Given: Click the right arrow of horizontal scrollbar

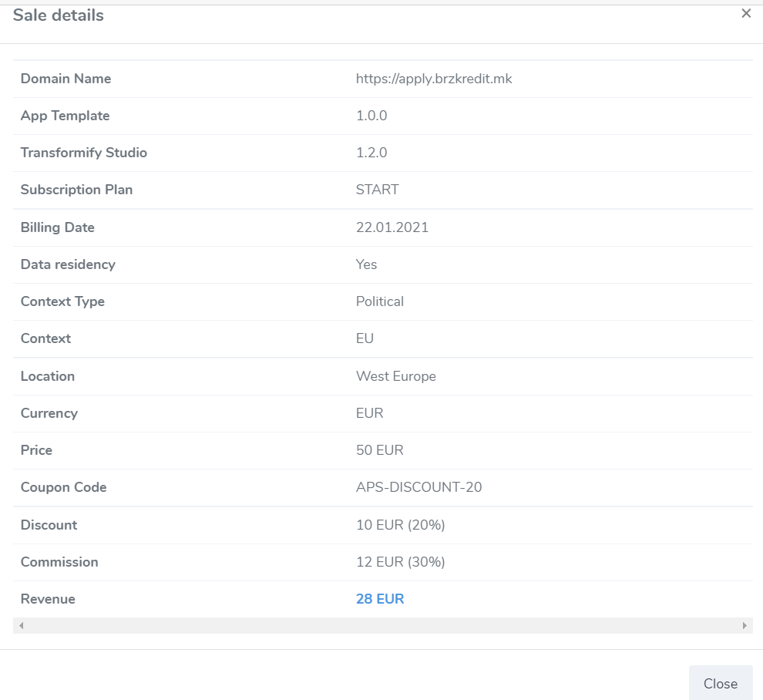Looking at the screenshot, I should coord(745,625).
